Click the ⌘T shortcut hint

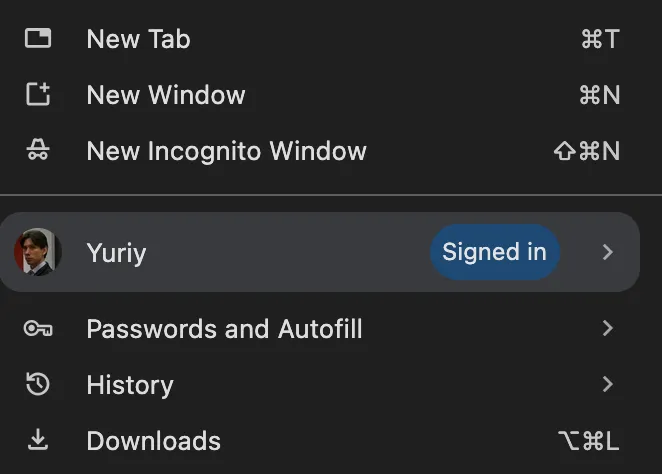(600, 39)
